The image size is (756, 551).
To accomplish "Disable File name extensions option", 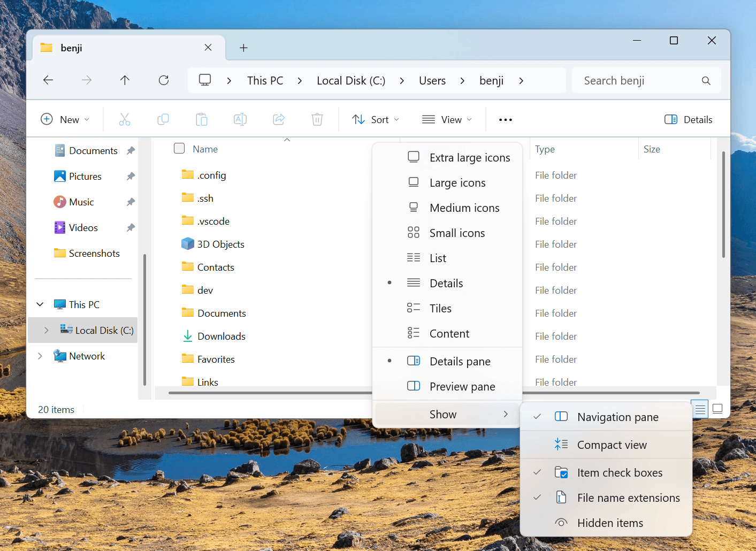I will pos(628,498).
